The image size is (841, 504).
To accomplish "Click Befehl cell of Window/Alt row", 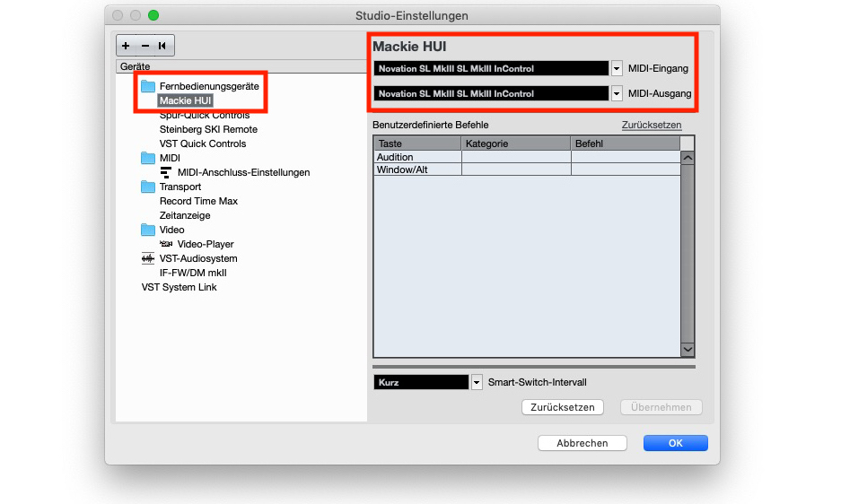I will click(626, 170).
